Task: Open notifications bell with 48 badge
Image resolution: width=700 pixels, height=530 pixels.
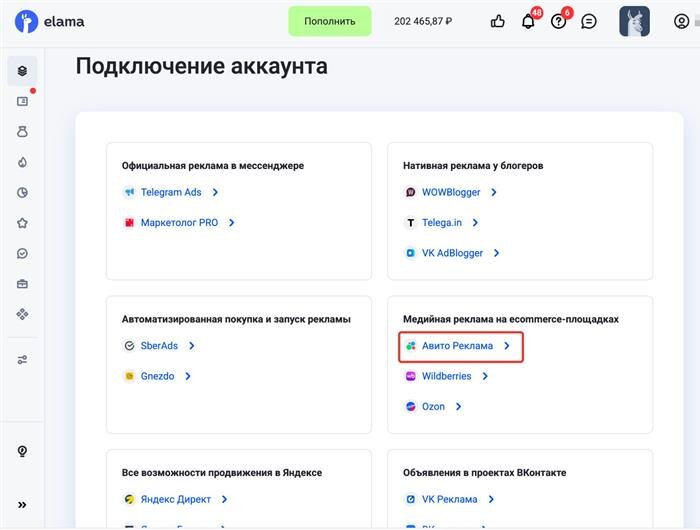Action: coord(528,21)
